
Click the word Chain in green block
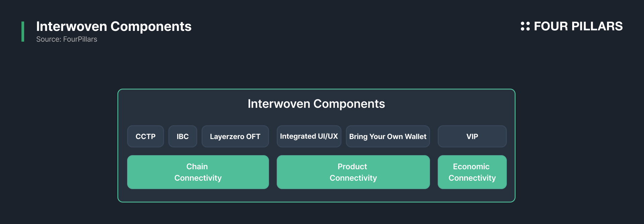[x=197, y=167]
